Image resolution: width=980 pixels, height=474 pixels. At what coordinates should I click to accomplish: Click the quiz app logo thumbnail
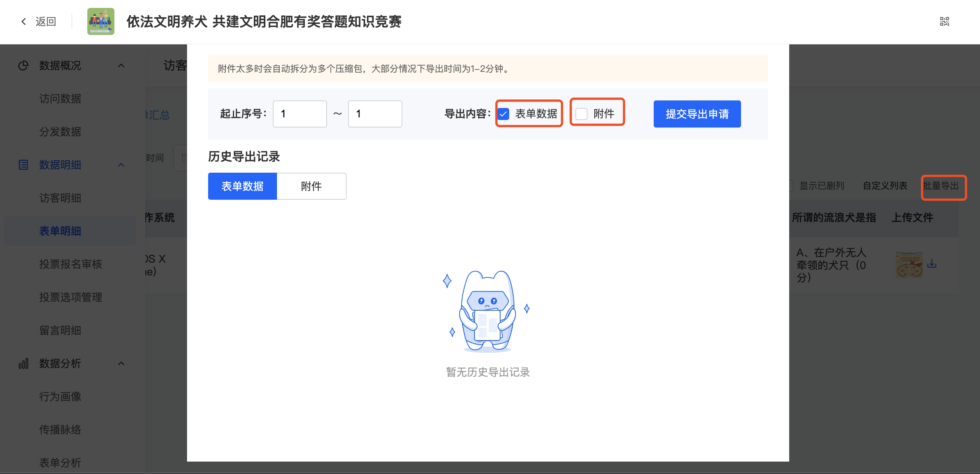(x=100, y=22)
